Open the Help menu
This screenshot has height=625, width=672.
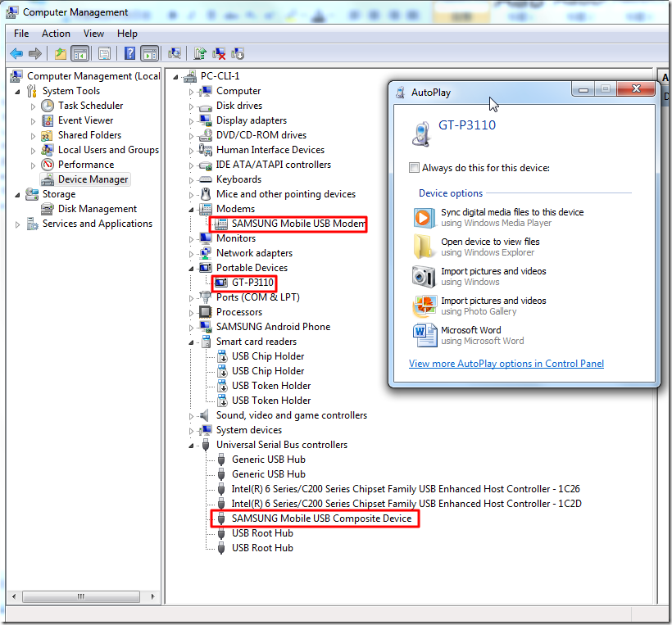point(127,34)
